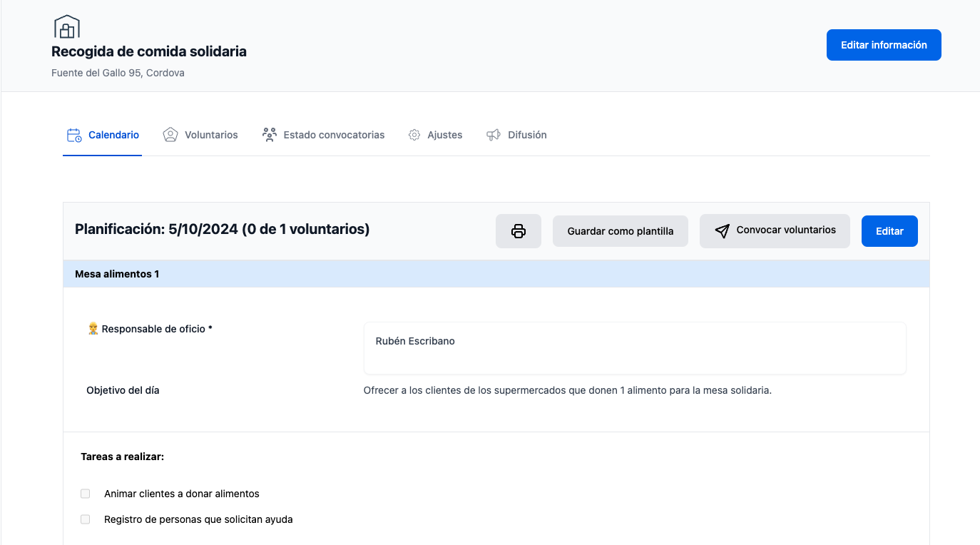Click the building logo icon above the title
980x545 pixels.
coord(66,26)
